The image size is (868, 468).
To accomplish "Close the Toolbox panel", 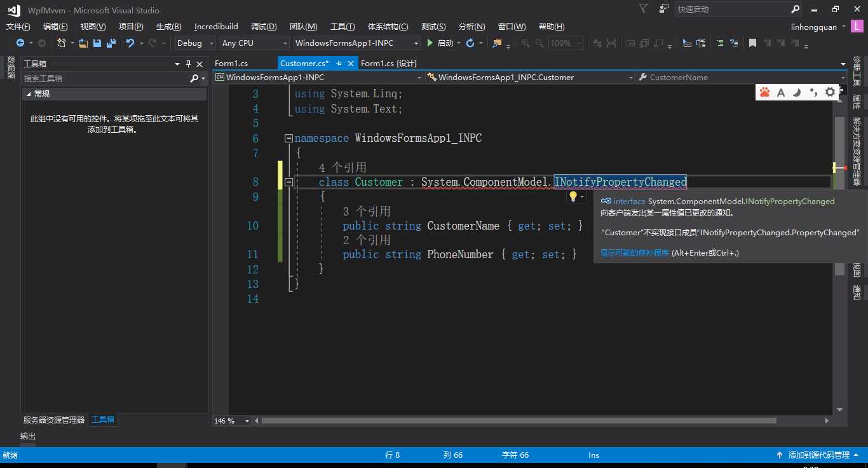I will pyautogui.click(x=200, y=64).
